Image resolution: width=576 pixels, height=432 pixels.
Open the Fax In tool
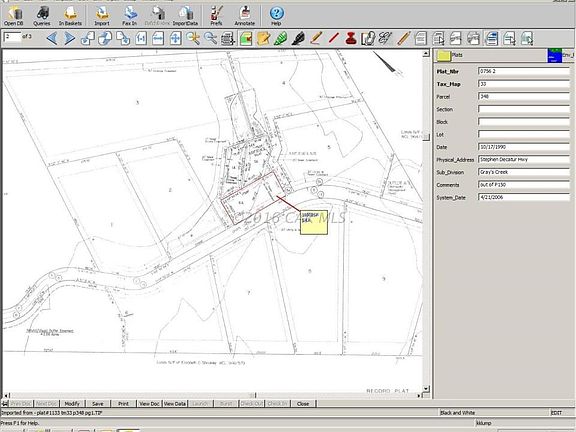pyautogui.click(x=130, y=15)
